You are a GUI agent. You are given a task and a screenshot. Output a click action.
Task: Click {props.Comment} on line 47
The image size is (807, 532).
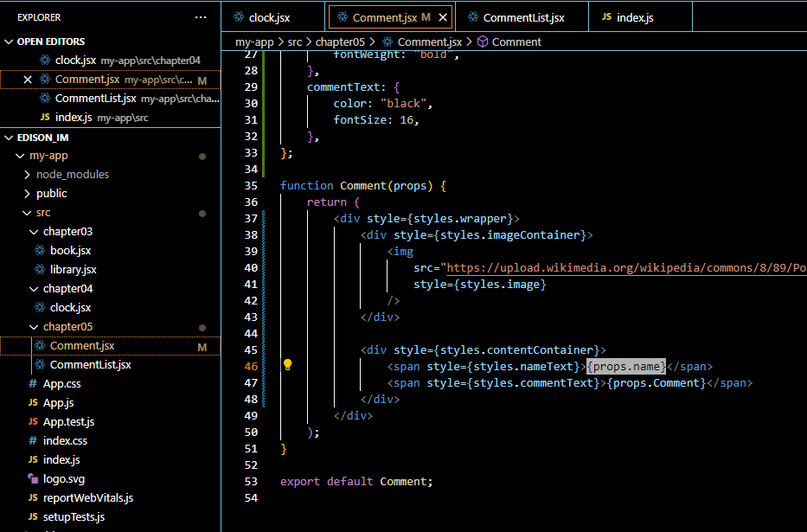[x=656, y=383]
